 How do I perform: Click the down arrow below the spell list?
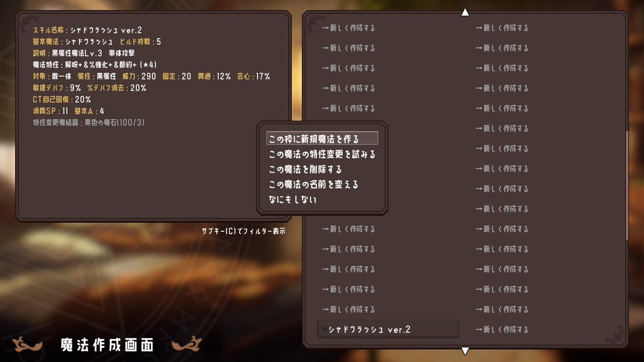(x=465, y=351)
